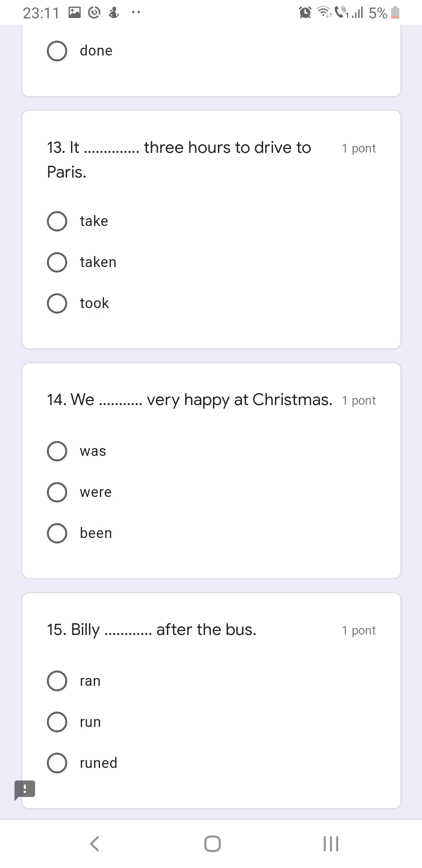Viewport: 422px width, 868px height.
Task: Tap the alarm icon in status bar
Action: [305, 13]
